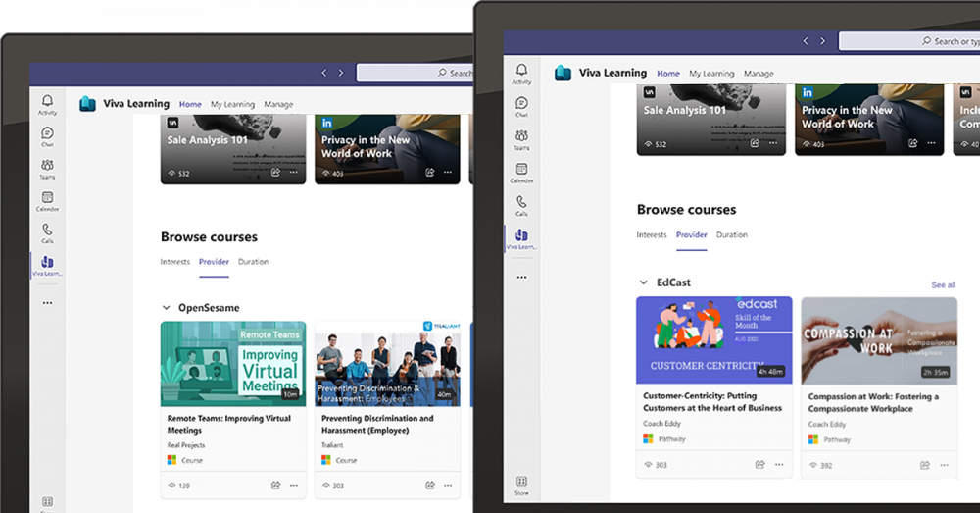The height and width of the screenshot is (513, 980).
Task: Open the more apps ellipsis in left sidebar
Action: point(47,303)
